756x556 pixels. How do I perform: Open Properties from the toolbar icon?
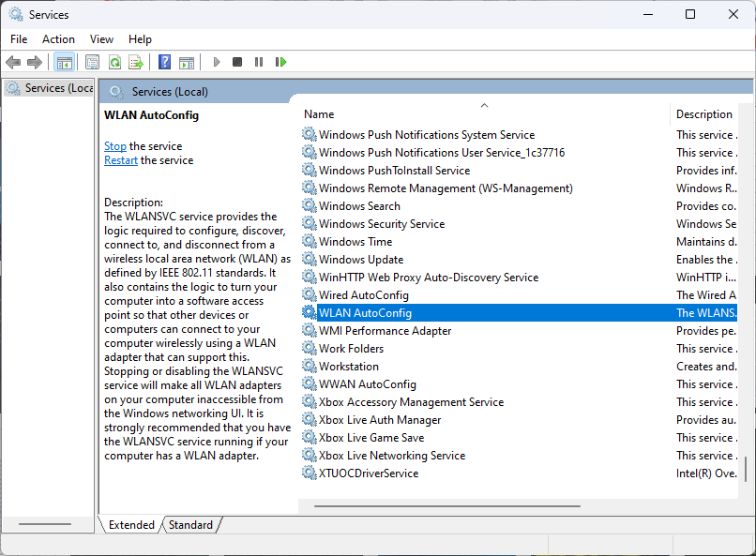coord(92,62)
